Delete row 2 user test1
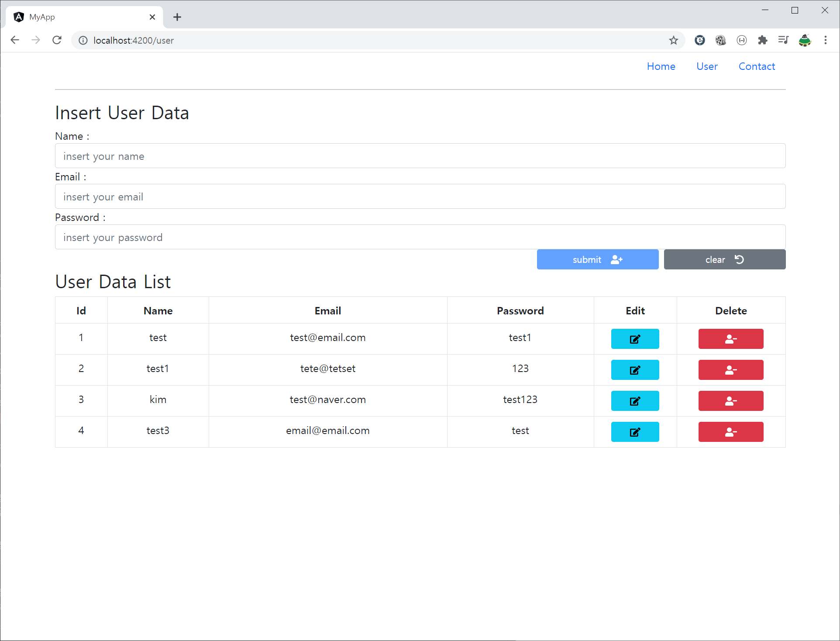This screenshot has height=641, width=840. (730, 370)
